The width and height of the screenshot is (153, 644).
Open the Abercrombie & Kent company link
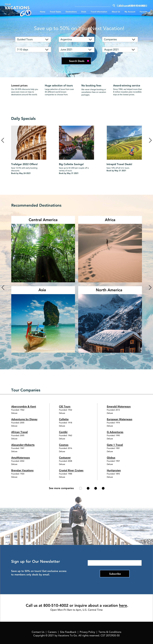23,407
